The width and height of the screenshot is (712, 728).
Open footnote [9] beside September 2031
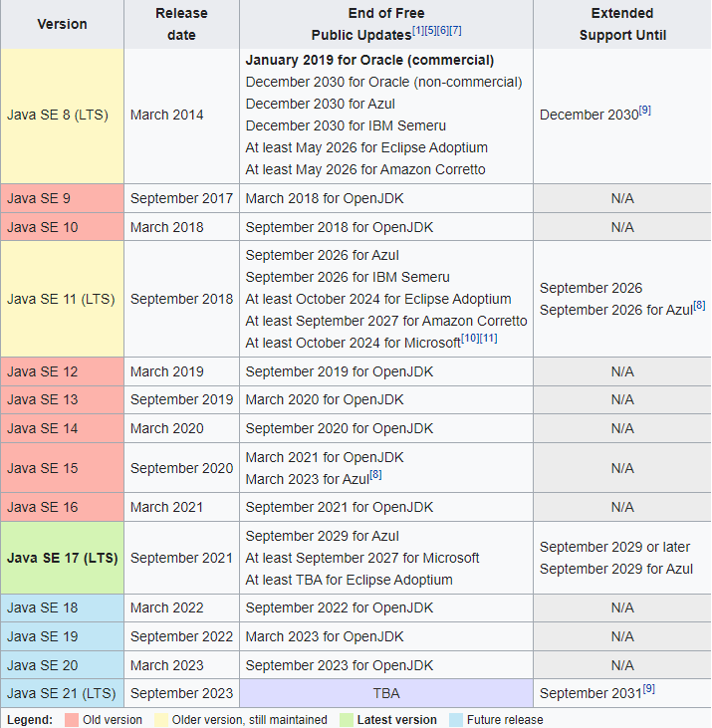tap(648, 688)
